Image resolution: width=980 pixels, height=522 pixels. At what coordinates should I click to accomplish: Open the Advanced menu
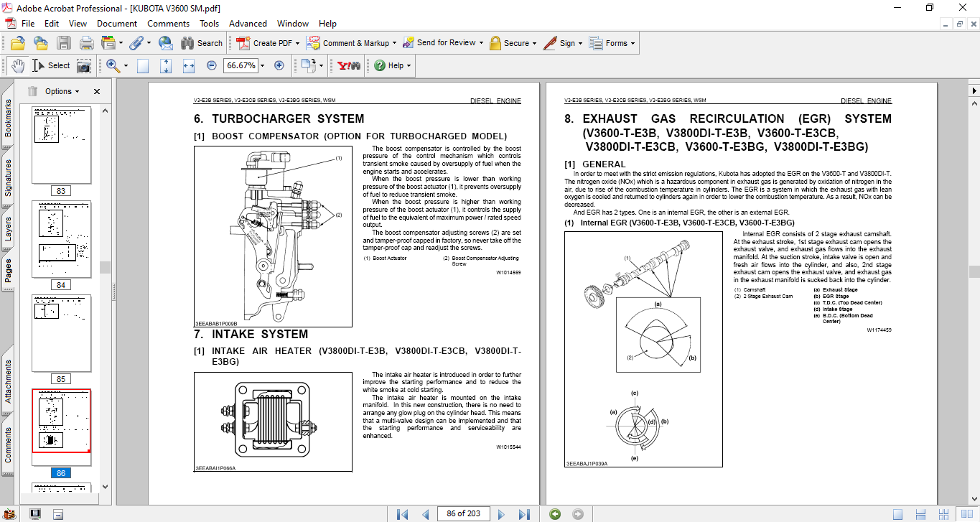(249, 24)
